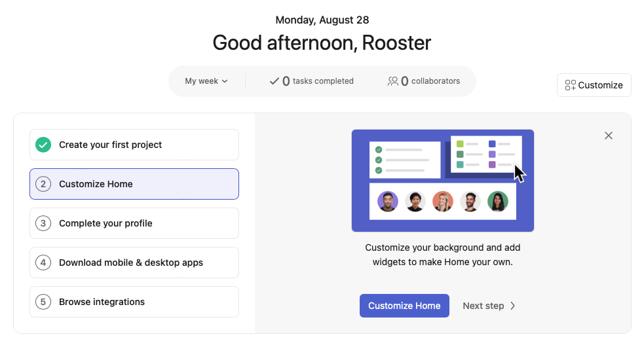Click the green checkmark on first project step
This screenshot has height=345, width=644.
coord(43,145)
